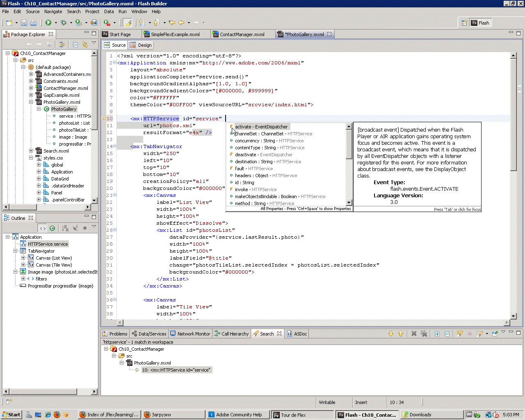Image resolution: width=525 pixels, height=420 pixels.
Task: Pin the Search view
Action: tap(495, 334)
